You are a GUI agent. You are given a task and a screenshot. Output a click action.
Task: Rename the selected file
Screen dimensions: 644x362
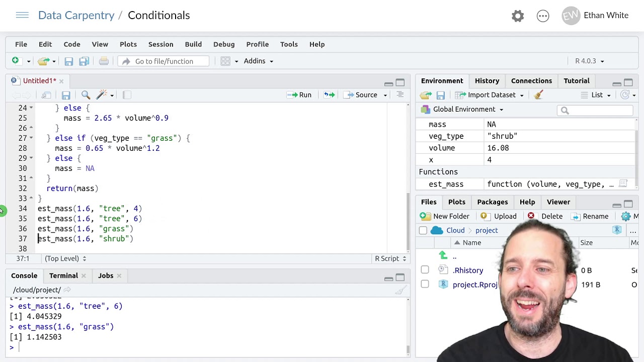591,216
